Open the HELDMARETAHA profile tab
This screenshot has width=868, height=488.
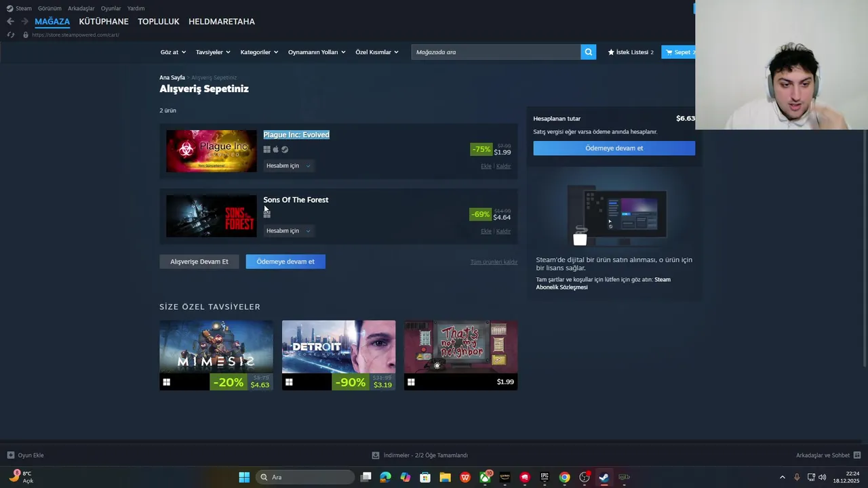click(x=222, y=22)
